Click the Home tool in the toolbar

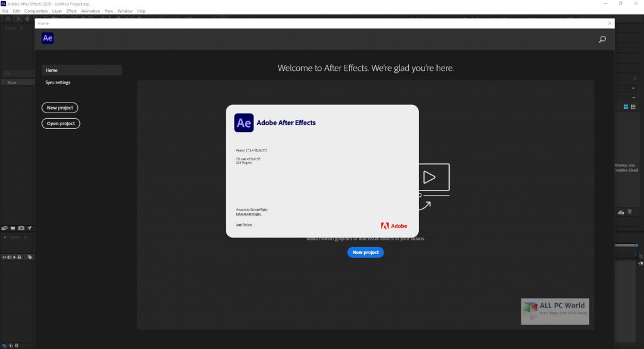[8, 19]
